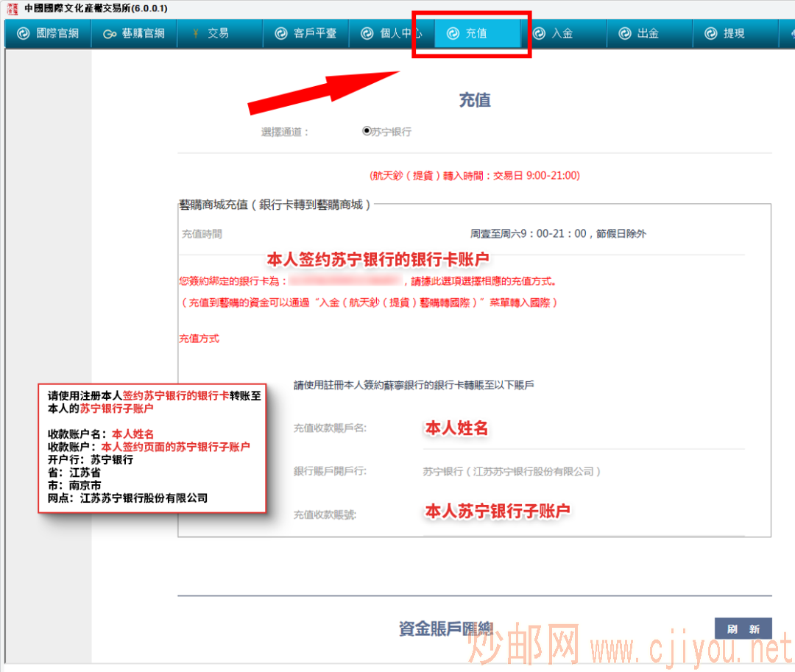Image resolution: width=795 pixels, height=672 pixels.
Task: Switch to the 交易 tab
Action: 220,33
